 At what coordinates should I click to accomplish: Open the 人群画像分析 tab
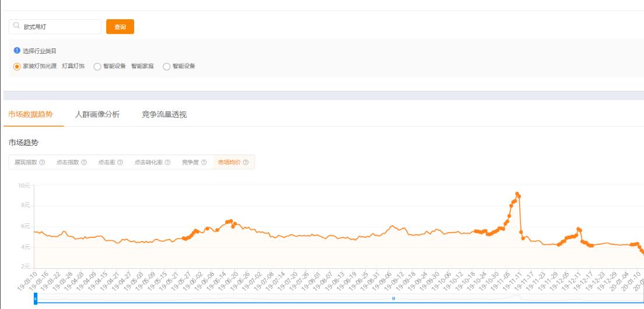point(97,114)
